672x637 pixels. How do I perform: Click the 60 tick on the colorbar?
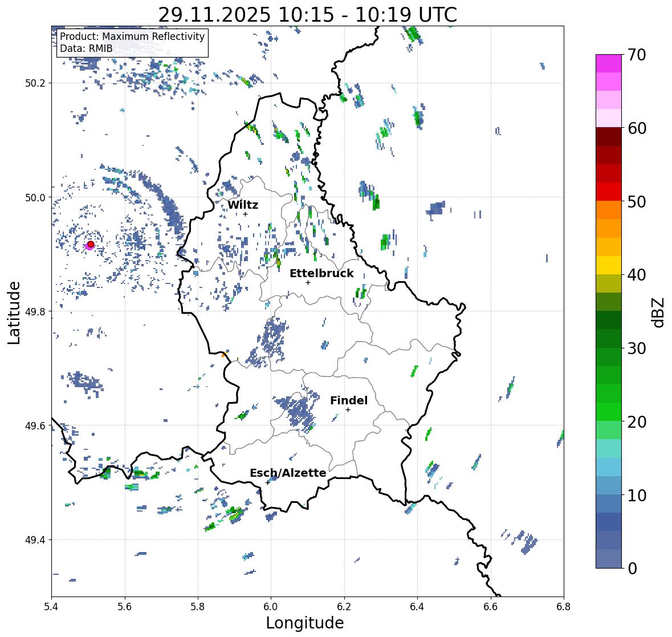click(637, 128)
